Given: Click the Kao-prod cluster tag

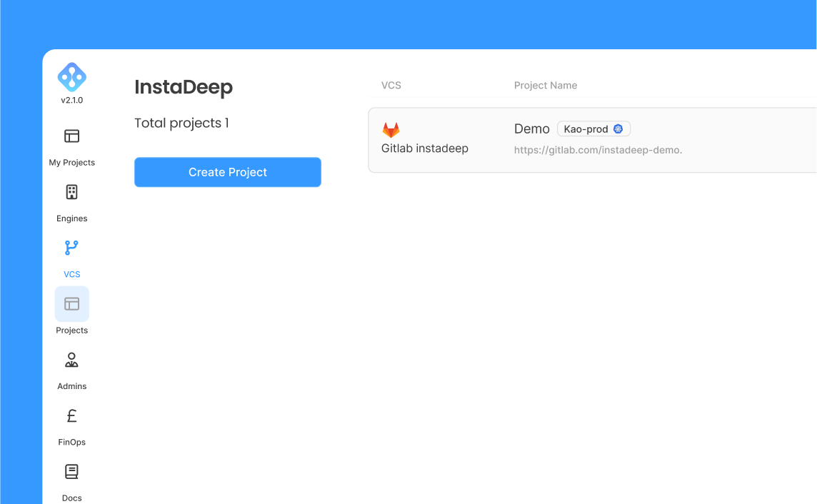Looking at the screenshot, I should pyautogui.click(x=594, y=129).
